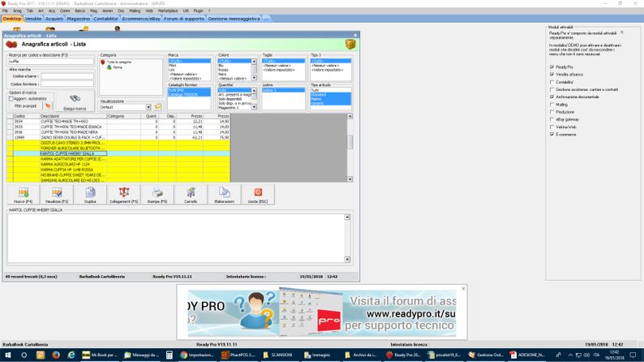Click the Windows Start button
The height and width of the screenshot is (362, 644).
pyautogui.click(x=7, y=355)
